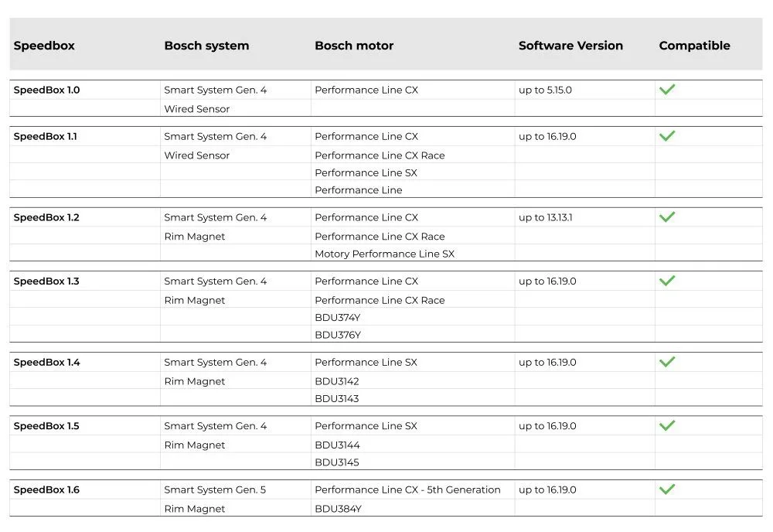Click the green checkmark for SpeedBox 1.4
The image size is (773, 532).
coord(667,362)
